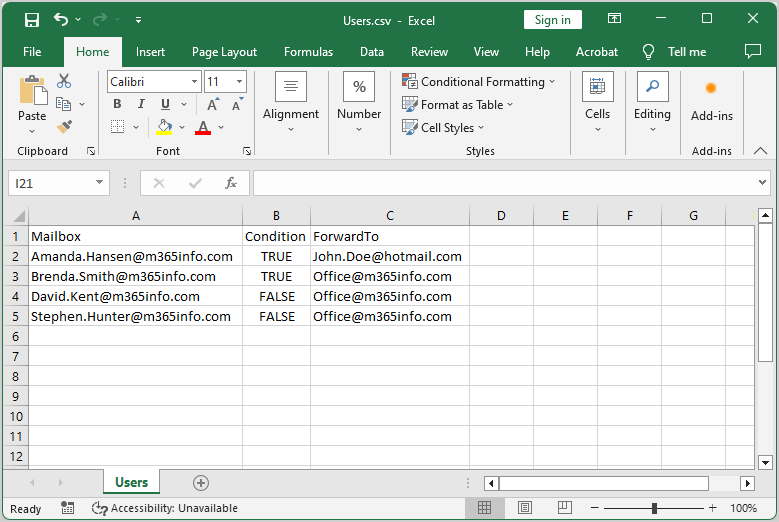Screen dimensions: 779x522
Task: Open fill color palette arrow
Action: (182, 127)
